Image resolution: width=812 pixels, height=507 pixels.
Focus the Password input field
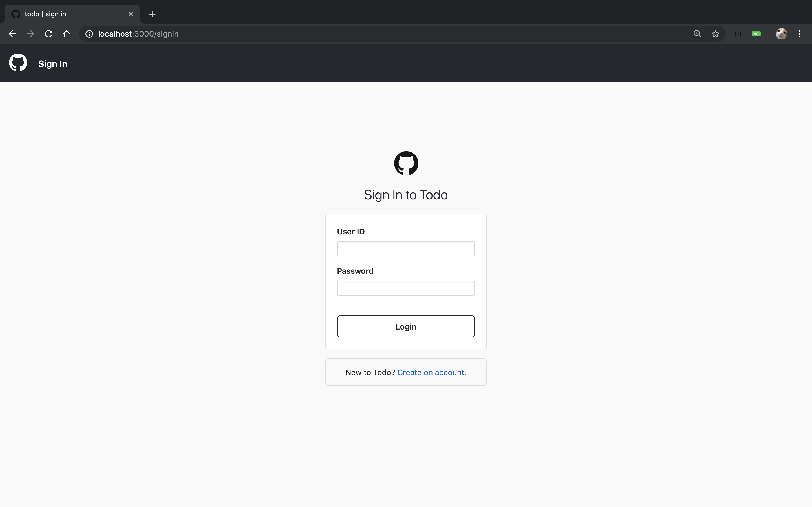pos(406,288)
